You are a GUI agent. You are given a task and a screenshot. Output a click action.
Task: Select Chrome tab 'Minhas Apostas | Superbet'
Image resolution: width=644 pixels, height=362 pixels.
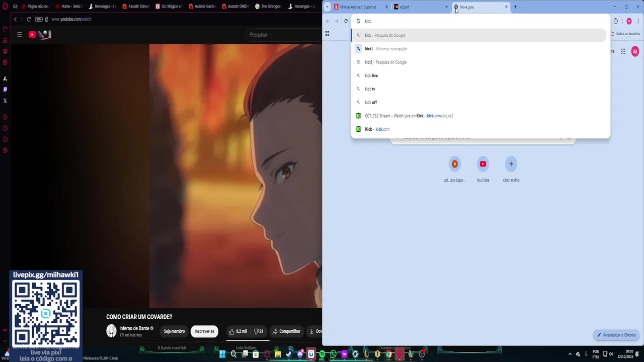(361, 7)
